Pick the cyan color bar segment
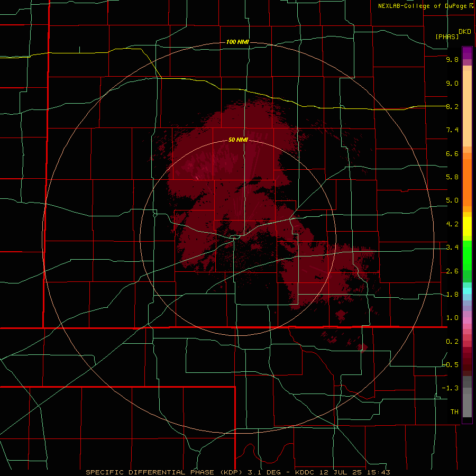This screenshot has width=476, height=476. pyautogui.click(x=467, y=291)
